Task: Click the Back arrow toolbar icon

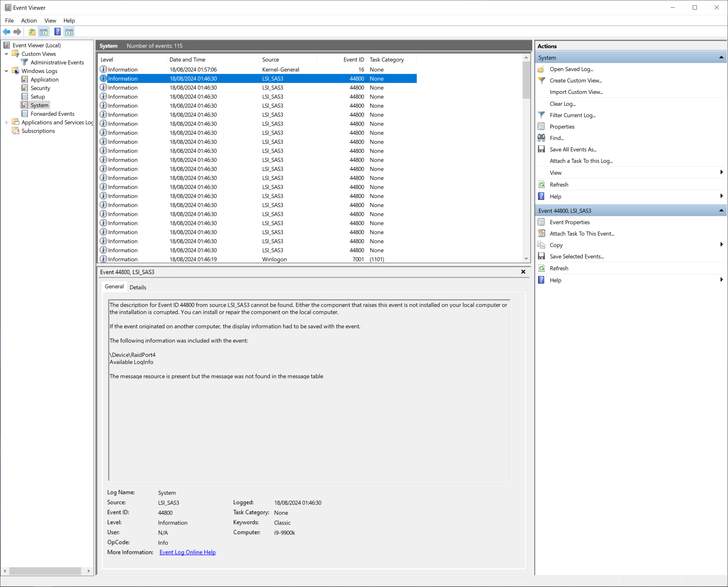Action: pos(7,32)
